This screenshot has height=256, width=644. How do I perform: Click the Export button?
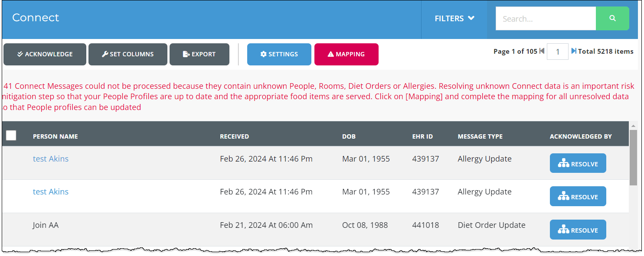(199, 55)
